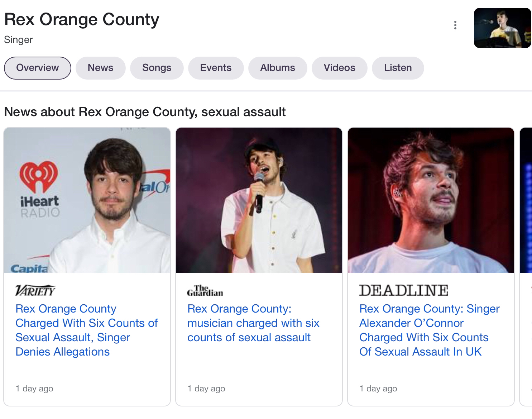Viewport: 532px width, 419px height.
Task: Click the Deadline logo on third card
Action: [403, 290]
